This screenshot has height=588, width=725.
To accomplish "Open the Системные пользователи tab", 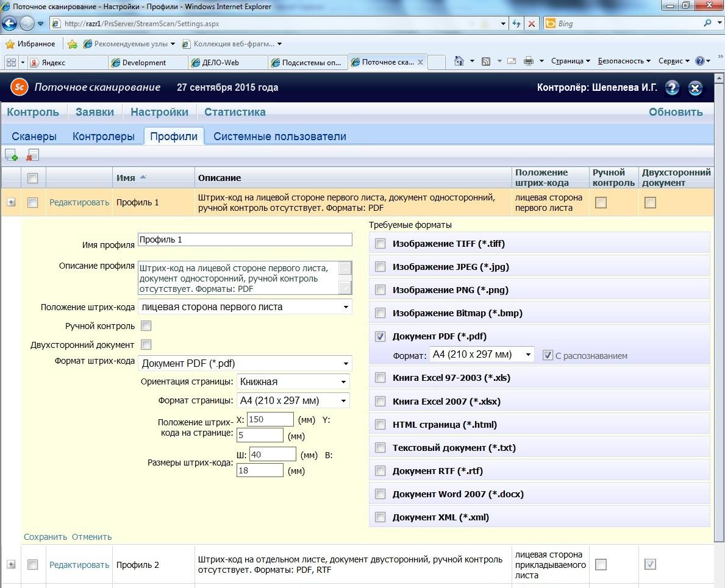I will (x=280, y=136).
